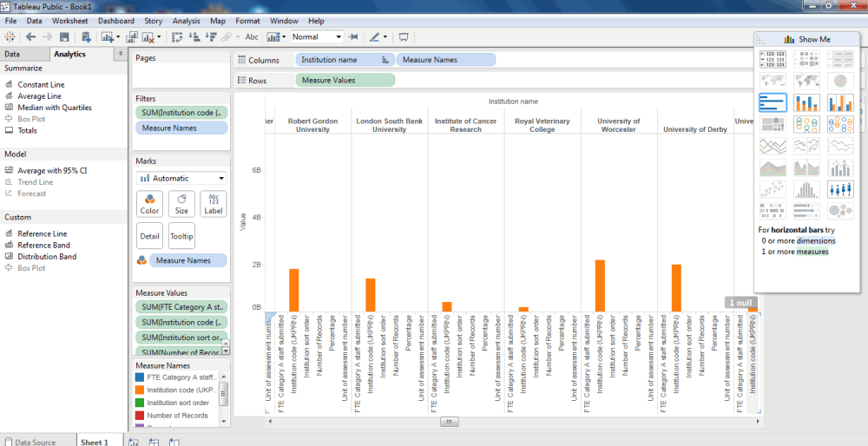Click the SUM(Institution code) filter pill
The width and height of the screenshot is (868, 446).
tap(181, 112)
